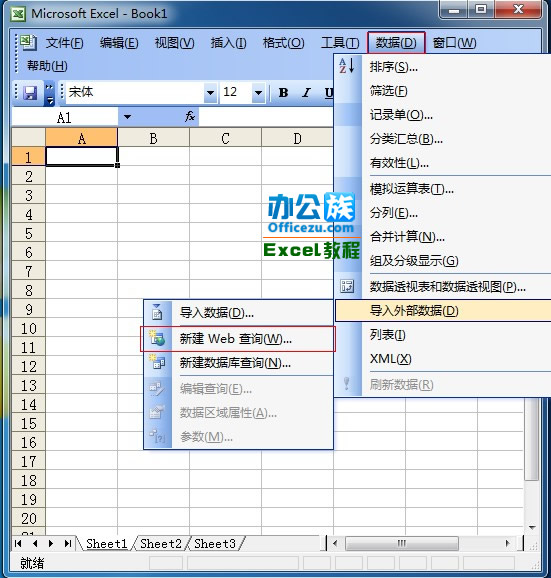
Task: Switch to Sheet1 tab
Action: pyautogui.click(x=106, y=544)
